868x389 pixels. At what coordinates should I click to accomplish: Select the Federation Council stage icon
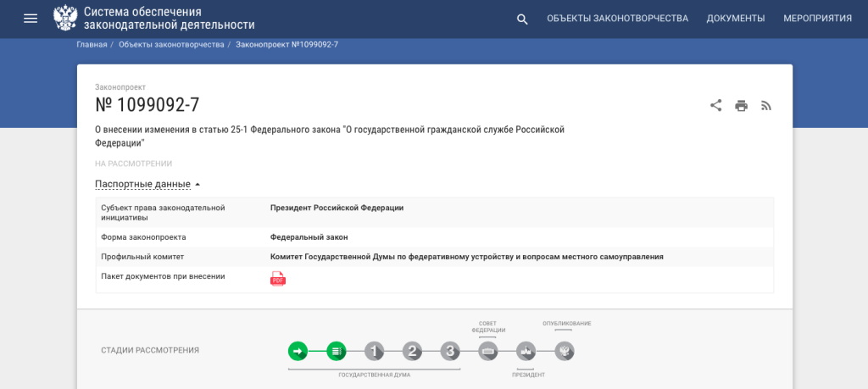[x=487, y=351]
